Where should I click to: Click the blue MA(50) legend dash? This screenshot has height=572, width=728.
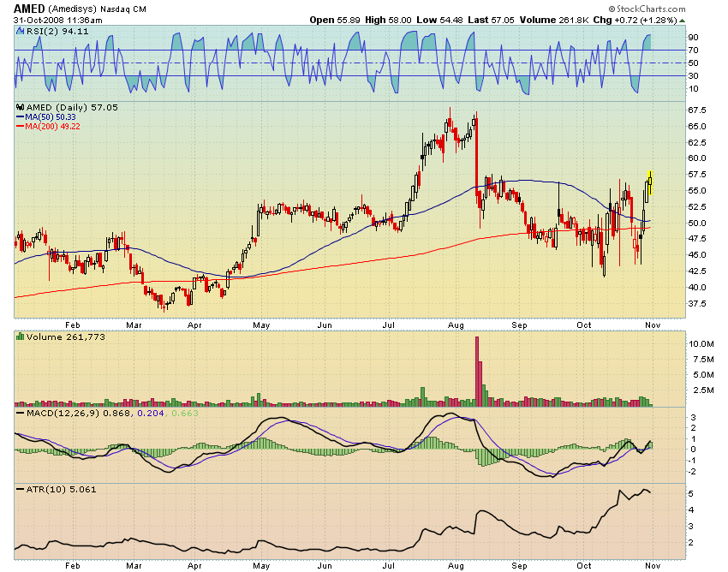pyautogui.click(x=20, y=117)
